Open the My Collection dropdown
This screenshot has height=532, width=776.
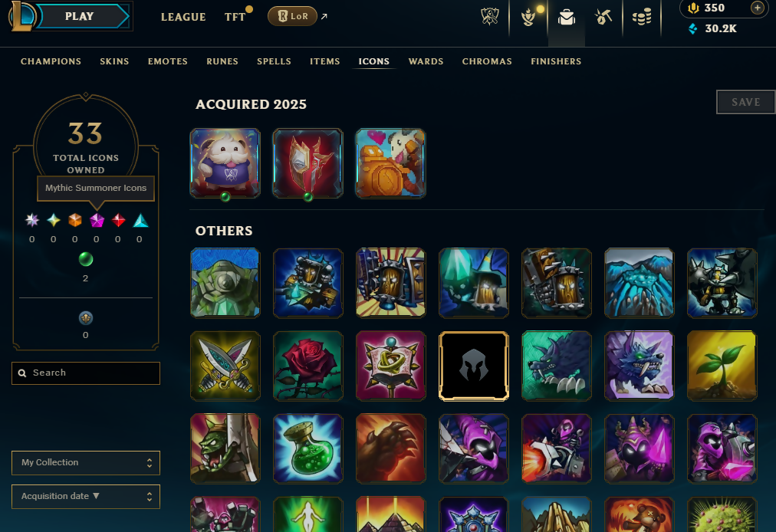[x=86, y=463]
